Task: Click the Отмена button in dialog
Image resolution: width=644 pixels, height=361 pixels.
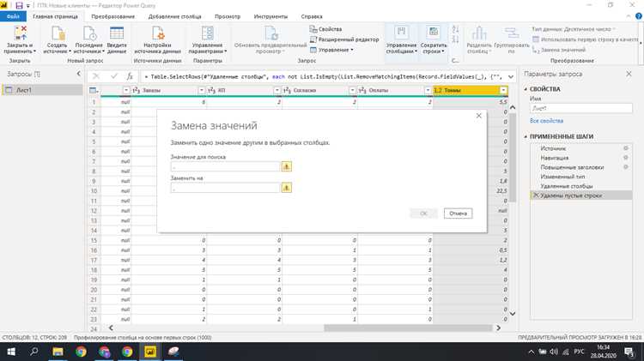Action: [x=458, y=214]
